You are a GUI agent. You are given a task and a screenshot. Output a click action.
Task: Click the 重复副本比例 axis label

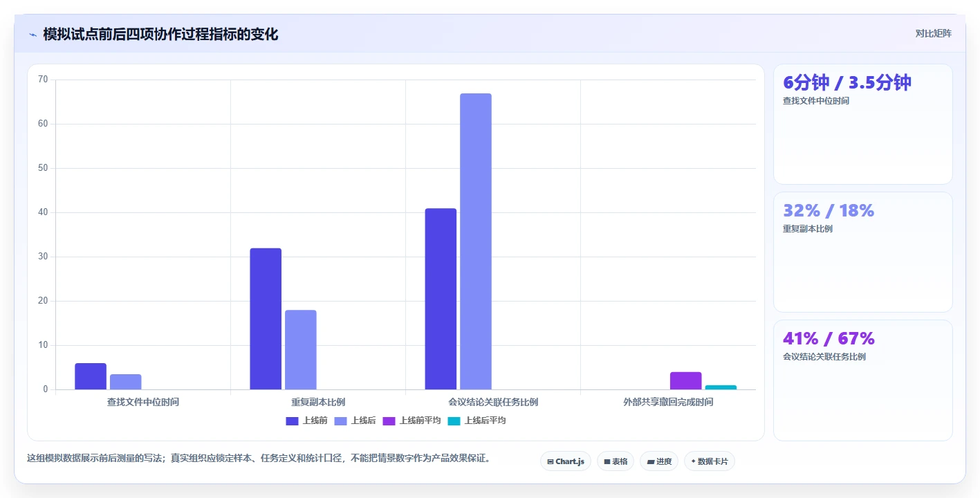318,402
